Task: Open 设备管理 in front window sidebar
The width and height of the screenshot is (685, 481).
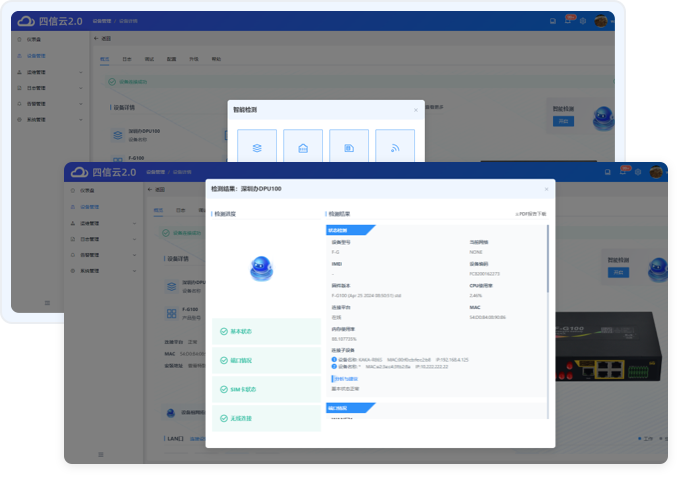Action: [89, 207]
